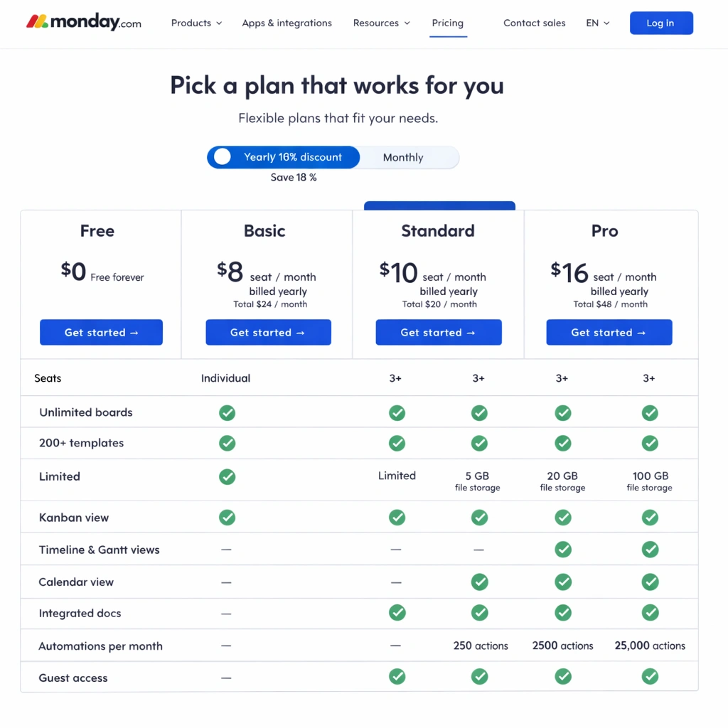Select the Yearly discount billing label
Viewport: 728px width, 728px height.
click(x=293, y=157)
